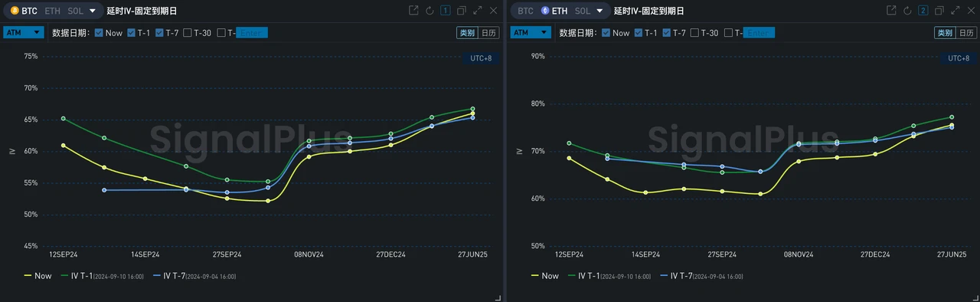The image size is (980, 302).
Task: Toggle the Now checkbox in the BTC panel
Action: click(99, 33)
